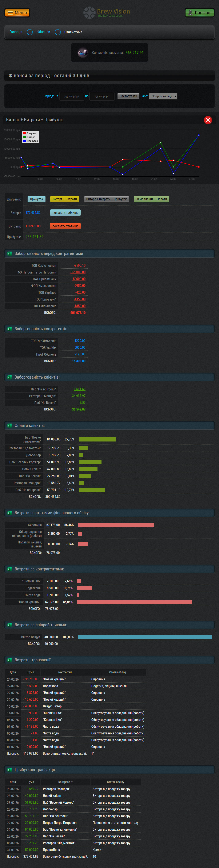Click Excel icon next to "Прибуткові транзакції"

point(9,770)
